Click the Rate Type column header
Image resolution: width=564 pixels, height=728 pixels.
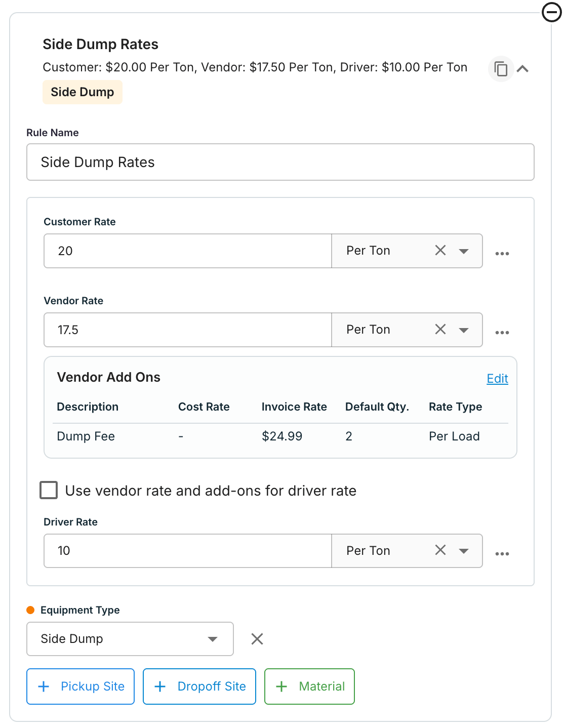click(x=455, y=407)
